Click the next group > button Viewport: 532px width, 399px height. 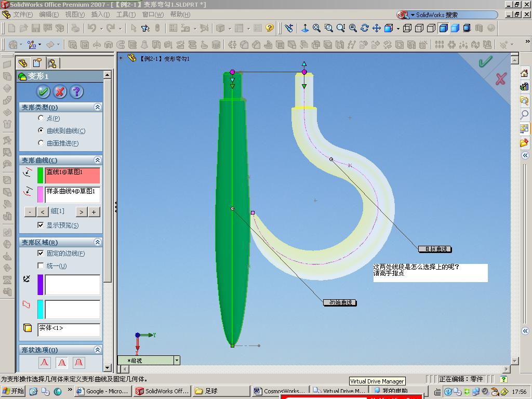click(82, 212)
